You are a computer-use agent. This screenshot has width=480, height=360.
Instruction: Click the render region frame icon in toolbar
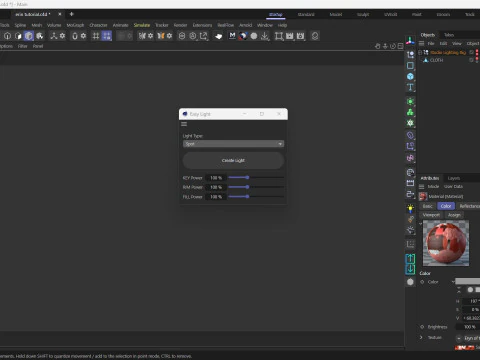279,36
